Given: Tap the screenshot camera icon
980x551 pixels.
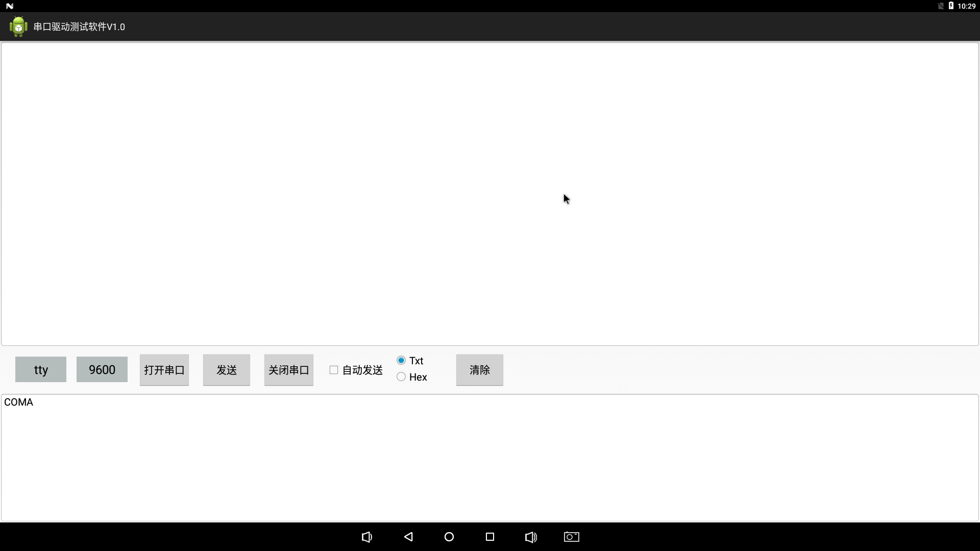Looking at the screenshot, I should click(571, 537).
